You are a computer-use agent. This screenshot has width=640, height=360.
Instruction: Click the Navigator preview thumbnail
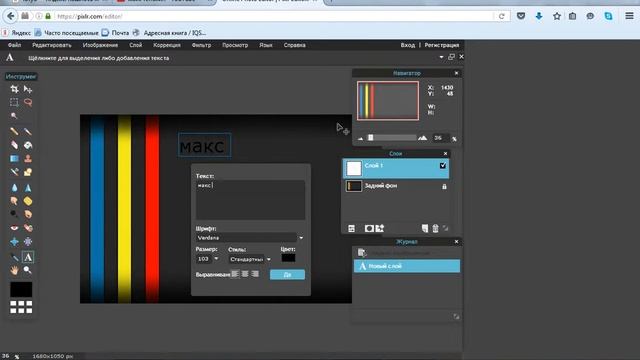[x=388, y=101]
